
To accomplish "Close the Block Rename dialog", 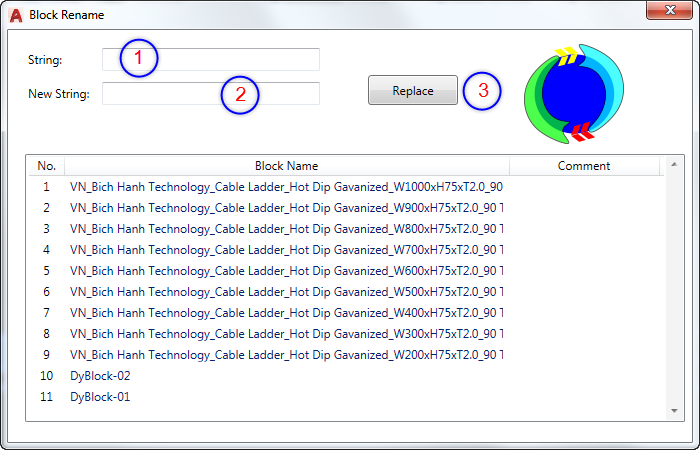I will pos(669,10).
